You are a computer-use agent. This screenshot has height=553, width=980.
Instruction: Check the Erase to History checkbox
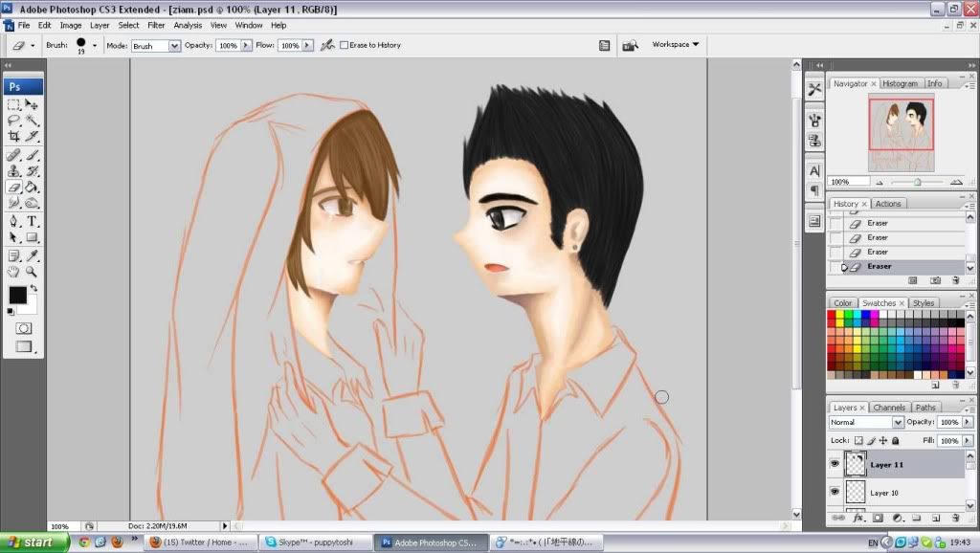click(344, 45)
